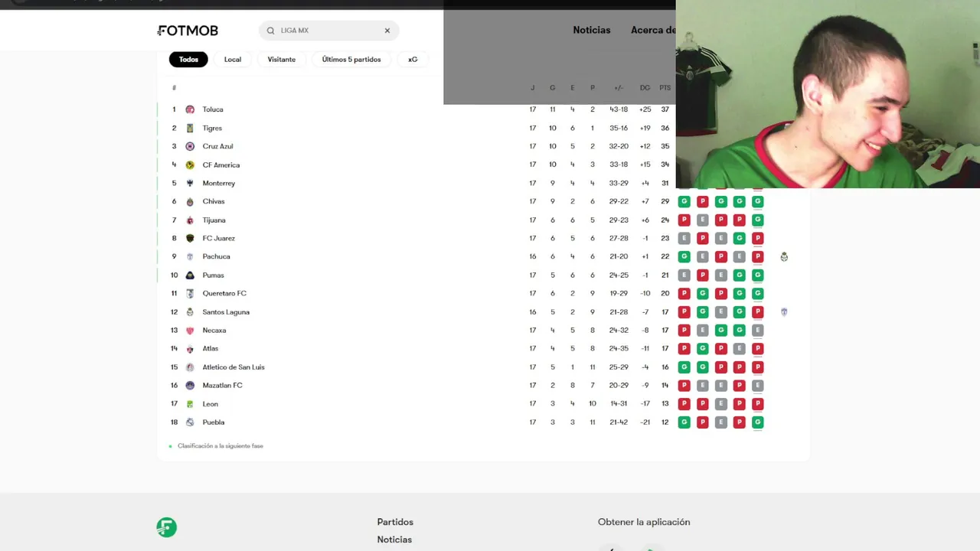Sort table by J column header

533,88
